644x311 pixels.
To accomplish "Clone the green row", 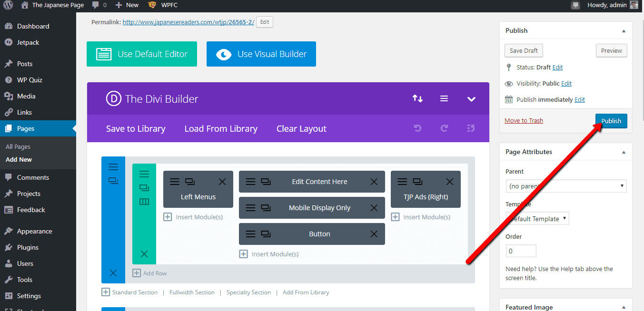I will point(144,188).
